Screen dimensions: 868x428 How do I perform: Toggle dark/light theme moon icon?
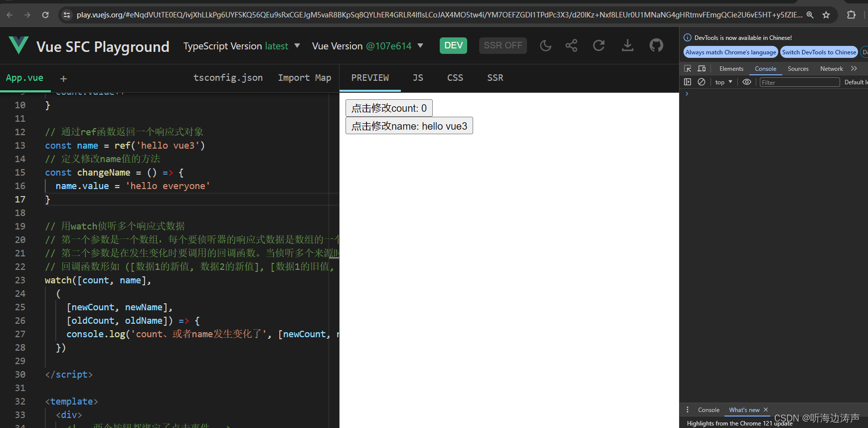point(546,46)
